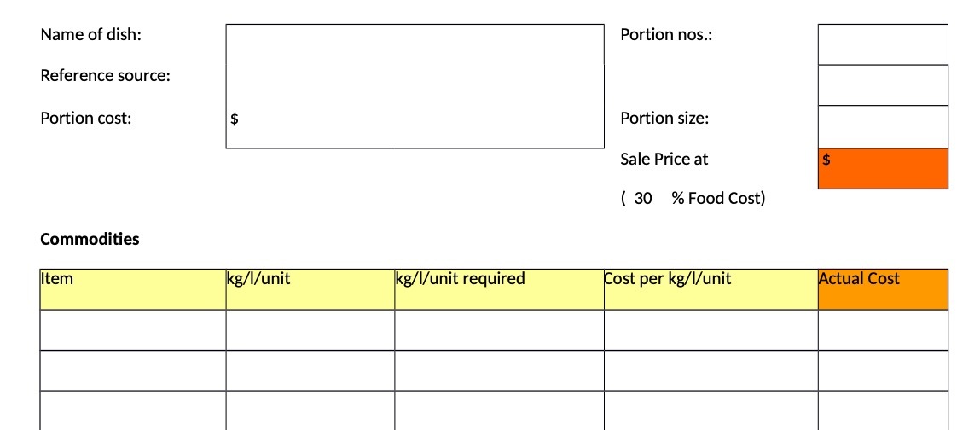The width and height of the screenshot is (980, 430).
Task: Click the orange Actual Cost header
Action: pos(883,289)
